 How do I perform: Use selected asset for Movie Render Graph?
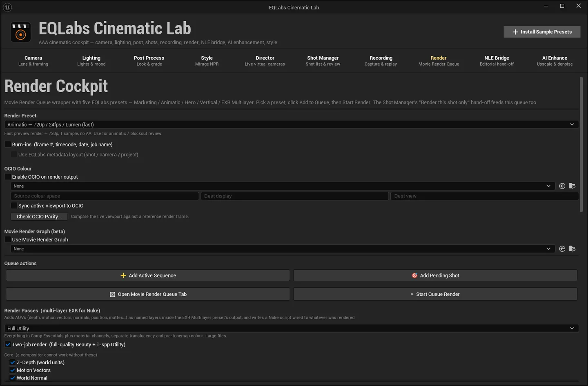coord(562,249)
